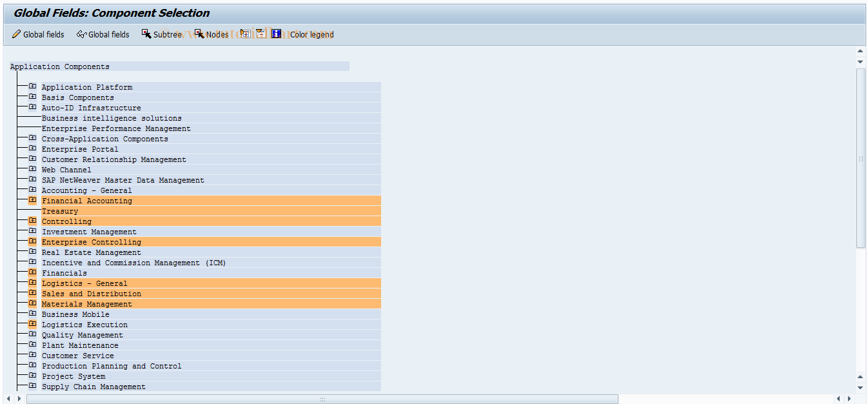Expand the Cross-Application Components node
The image size is (868, 404).
coord(32,138)
